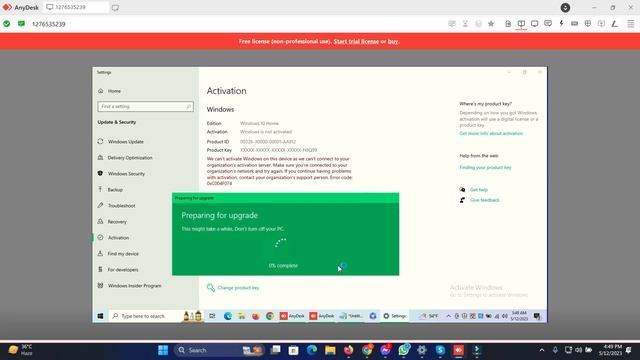Show hidden icons on the remote system tray

point(448,316)
